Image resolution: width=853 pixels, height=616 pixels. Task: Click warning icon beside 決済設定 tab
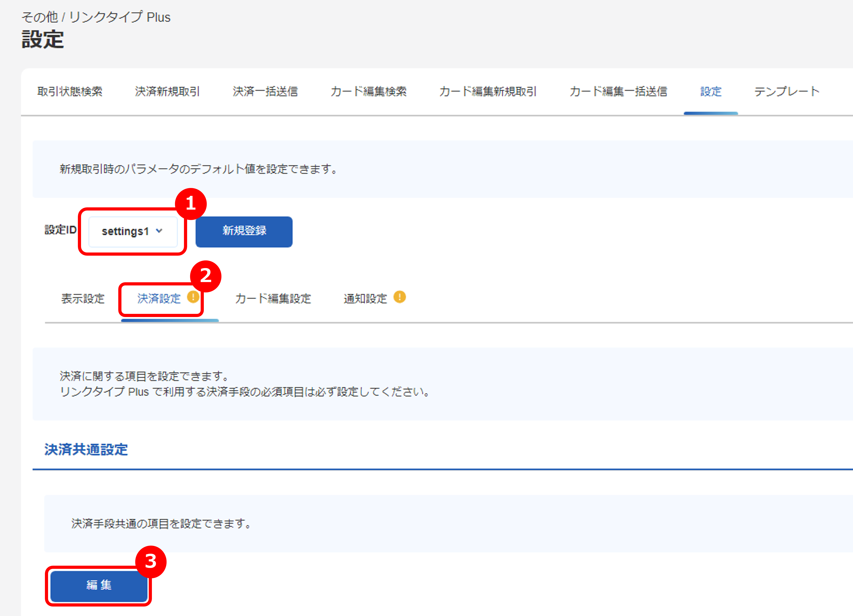pos(193,297)
